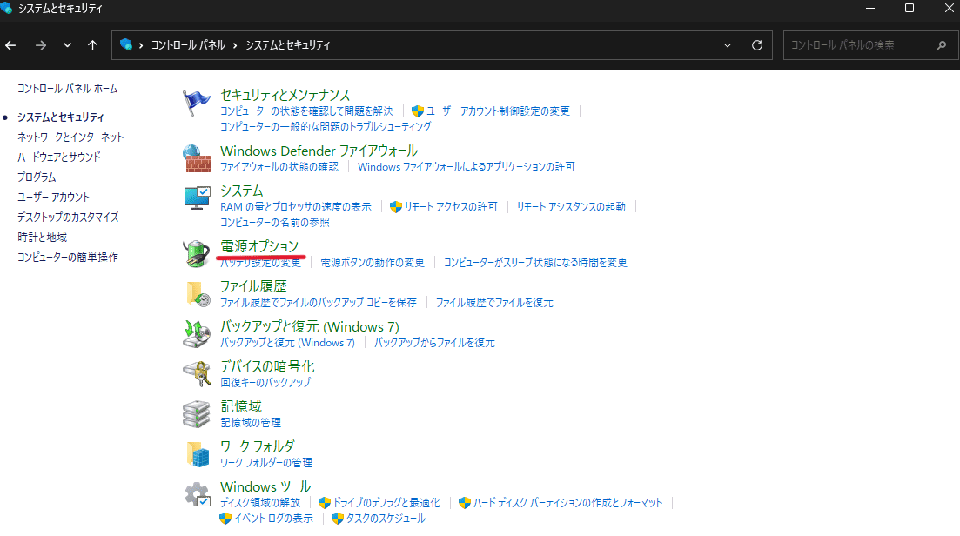
Task: Open the ワークフォルダ heading link
Action: click(x=257, y=447)
